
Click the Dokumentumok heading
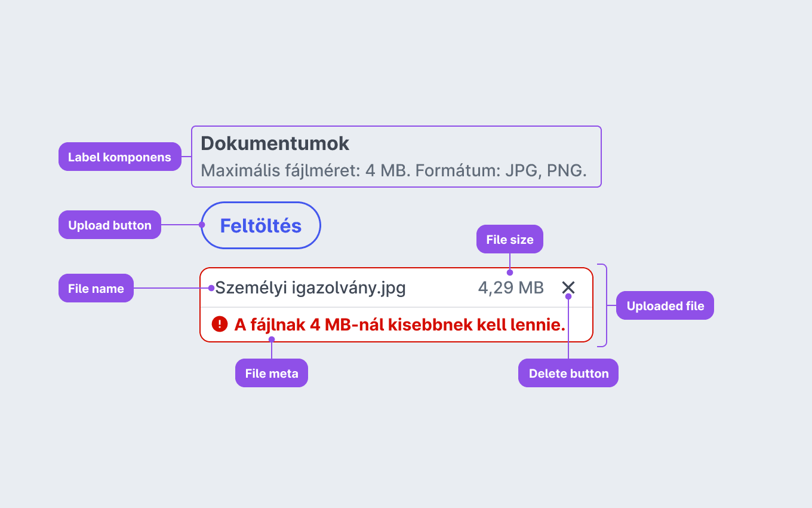275,143
